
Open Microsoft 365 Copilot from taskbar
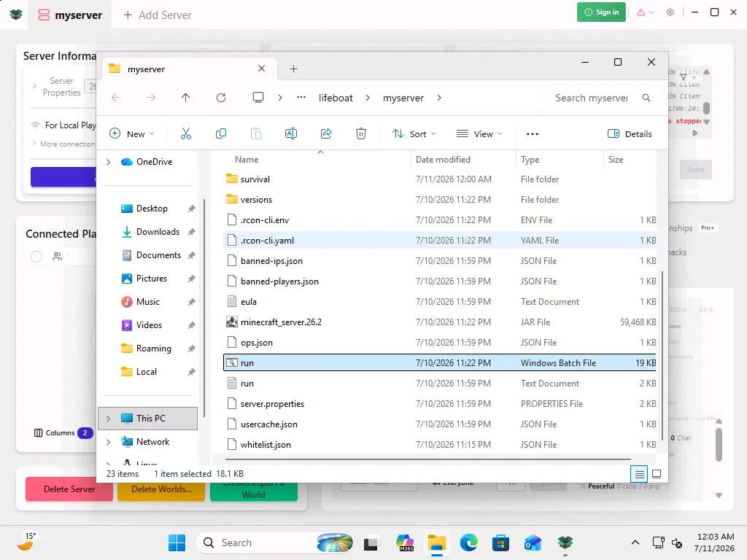405,542
